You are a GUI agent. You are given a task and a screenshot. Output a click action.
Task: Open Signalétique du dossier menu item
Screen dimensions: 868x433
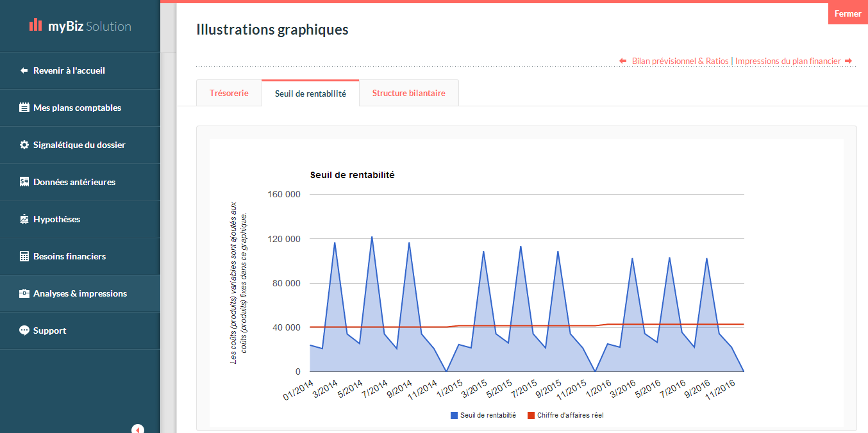tap(80, 145)
